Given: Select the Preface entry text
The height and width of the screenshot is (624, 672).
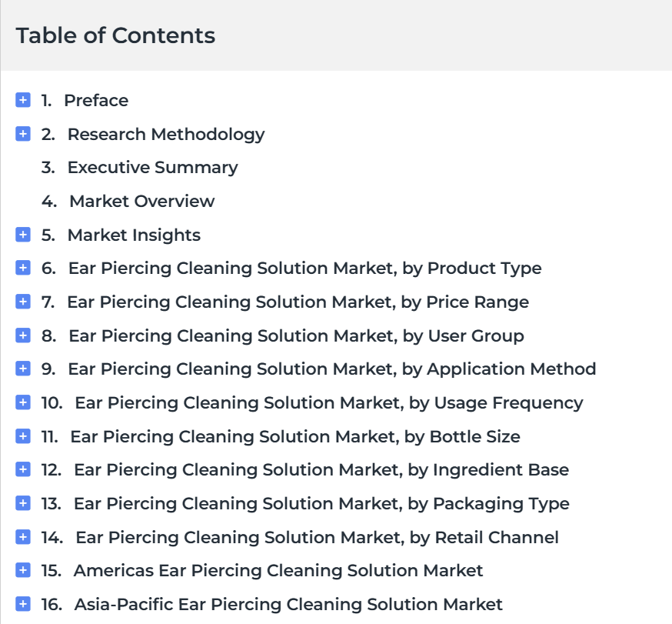Looking at the screenshot, I should [x=96, y=100].
